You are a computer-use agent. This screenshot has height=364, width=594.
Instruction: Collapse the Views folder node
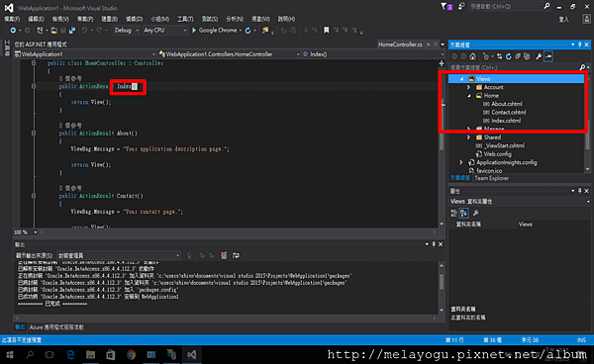click(x=461, y=79)
